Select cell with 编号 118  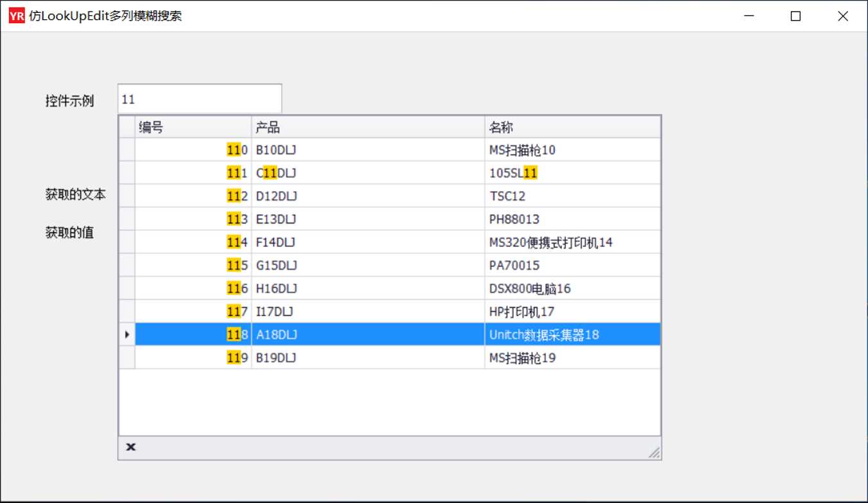pos(193,334)
